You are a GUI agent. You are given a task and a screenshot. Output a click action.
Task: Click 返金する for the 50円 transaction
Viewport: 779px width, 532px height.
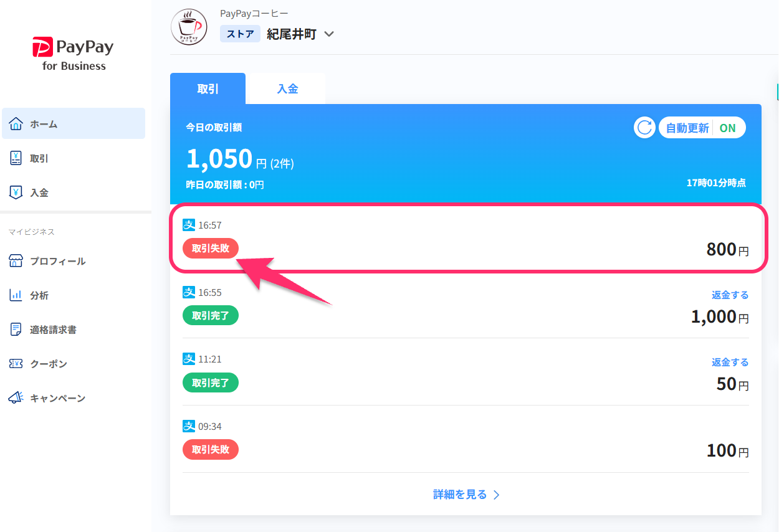[730, 362]
